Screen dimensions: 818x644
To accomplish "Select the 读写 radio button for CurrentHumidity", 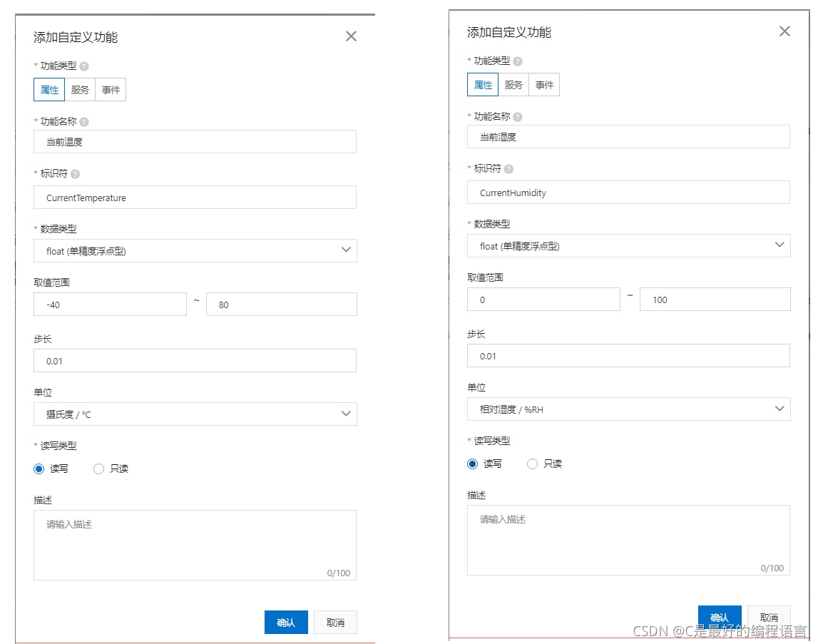I will (472, 464).
